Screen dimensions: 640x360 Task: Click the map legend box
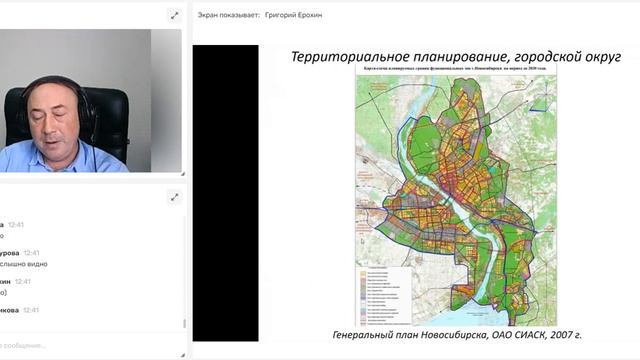coord(385,296)
